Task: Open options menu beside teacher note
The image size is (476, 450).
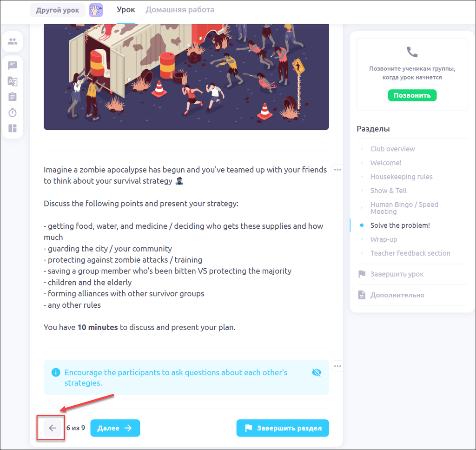Action: pos(337,366)
